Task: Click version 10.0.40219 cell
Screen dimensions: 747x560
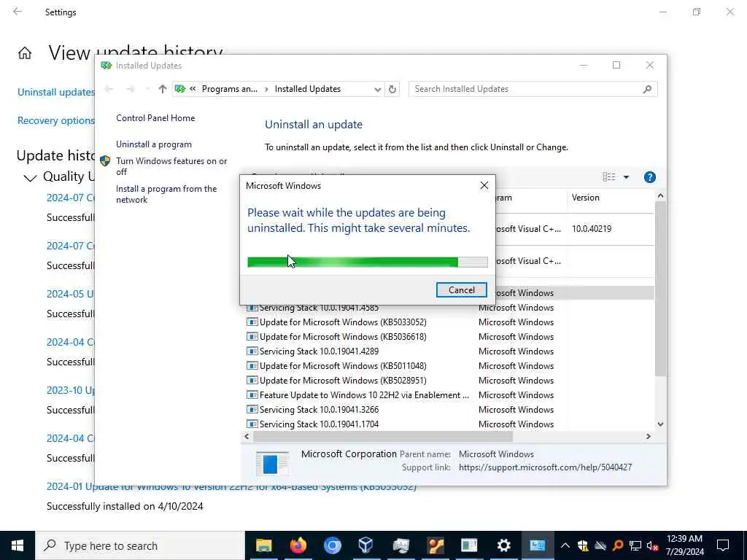Action: pyautogui.click(x=591, y=229)
